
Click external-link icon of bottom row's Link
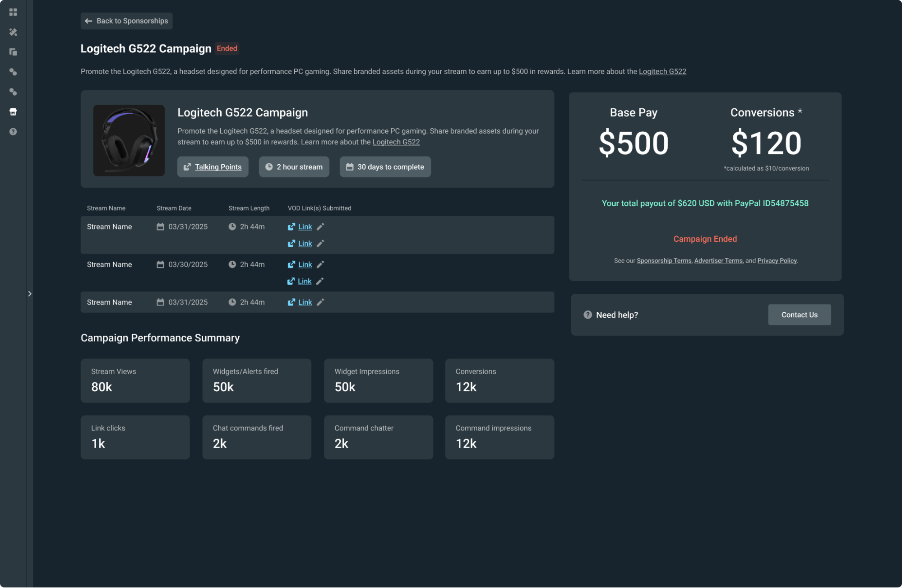[x=291, y=302]
